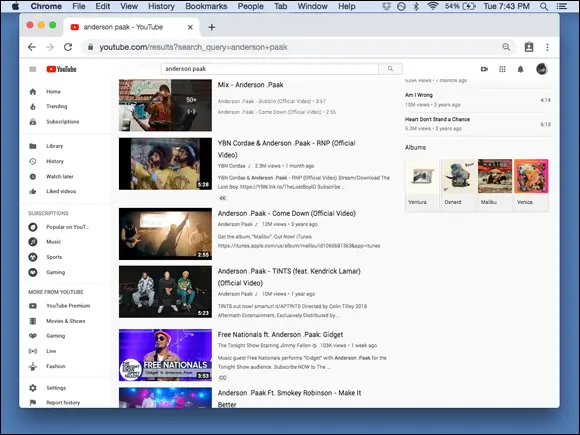
Task: Open the YBN Cordae channel link
Action: tap(232, 166)
